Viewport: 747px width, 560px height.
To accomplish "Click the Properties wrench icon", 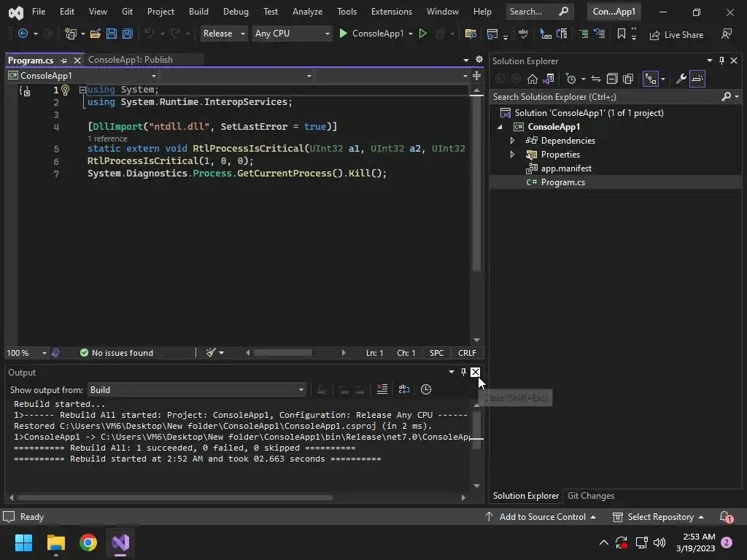I will tap(681, 79).
